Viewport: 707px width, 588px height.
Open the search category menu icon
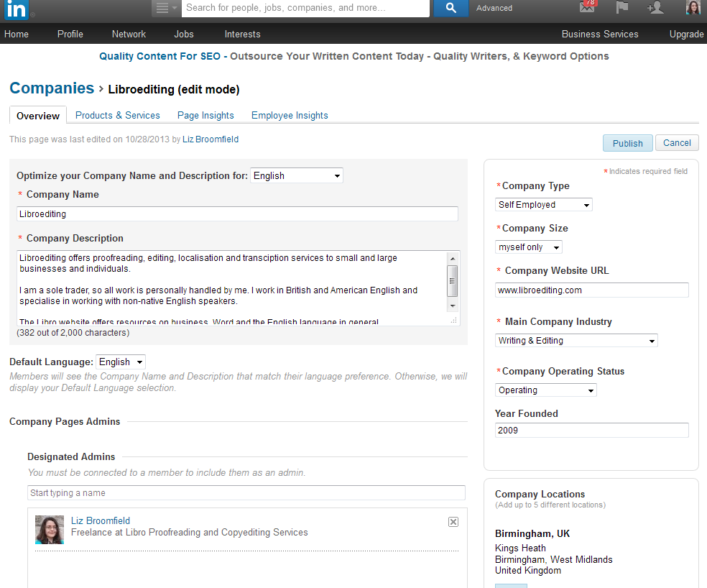click(166, 8)
